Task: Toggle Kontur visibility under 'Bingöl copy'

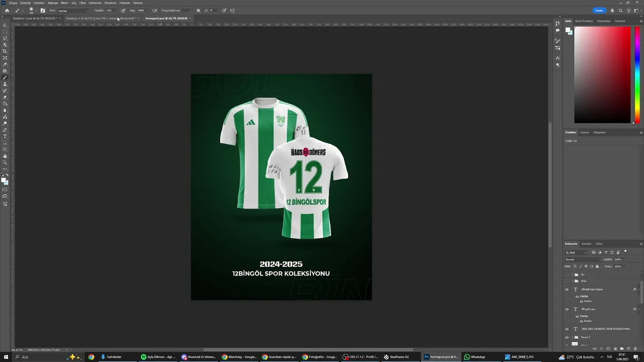Action: click(582, 321)
